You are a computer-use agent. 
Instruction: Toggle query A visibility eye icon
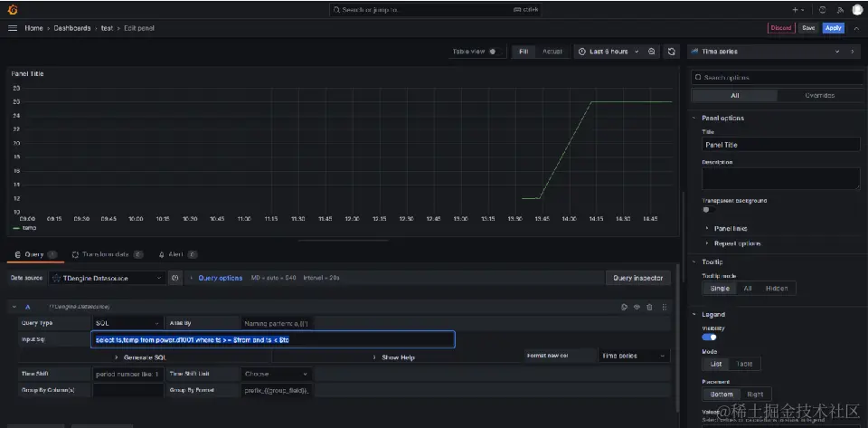click(x=637, y=307)
